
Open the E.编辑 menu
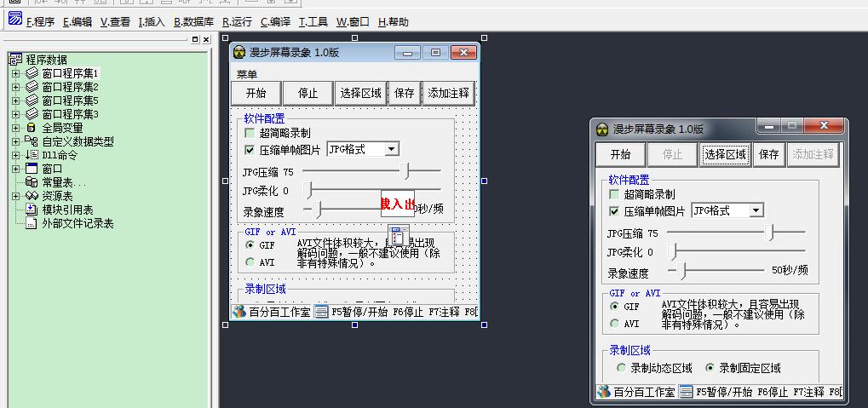point(78,22)
